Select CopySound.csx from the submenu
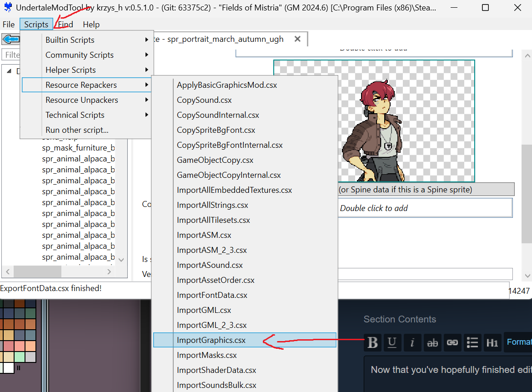Image resolution: width=532 pixels, height=392 pixels. click(x=245, y=100)
